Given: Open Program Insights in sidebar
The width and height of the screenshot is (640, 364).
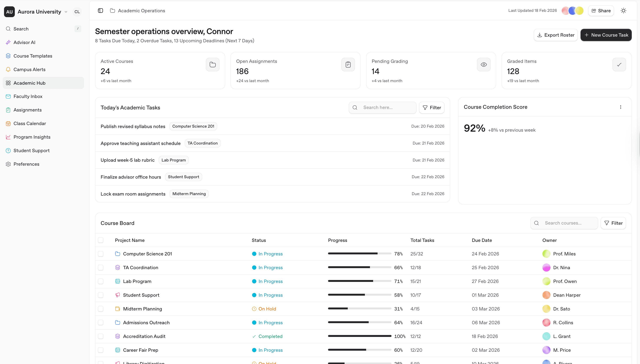Looking at the screenshot, I should tap(32, 137).
